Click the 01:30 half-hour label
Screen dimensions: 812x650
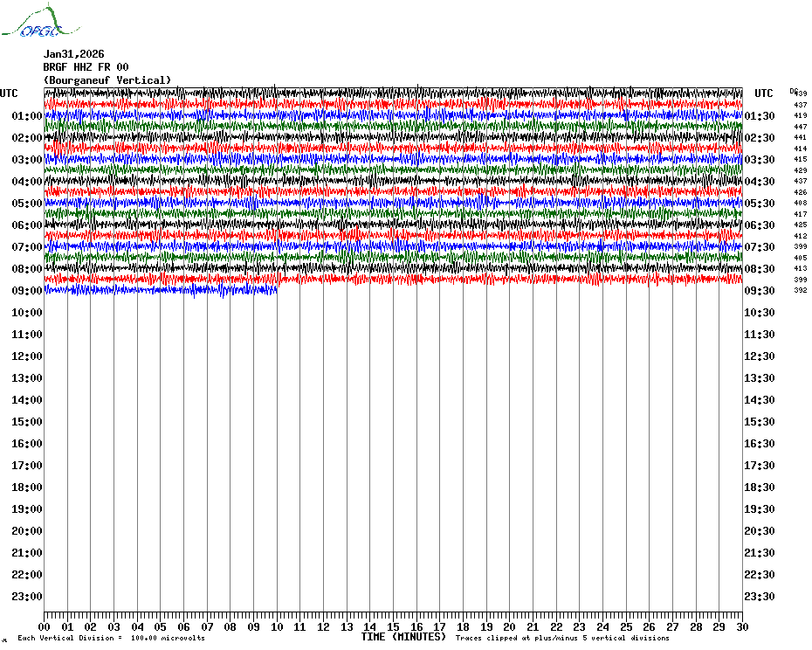tap(760, 116)
